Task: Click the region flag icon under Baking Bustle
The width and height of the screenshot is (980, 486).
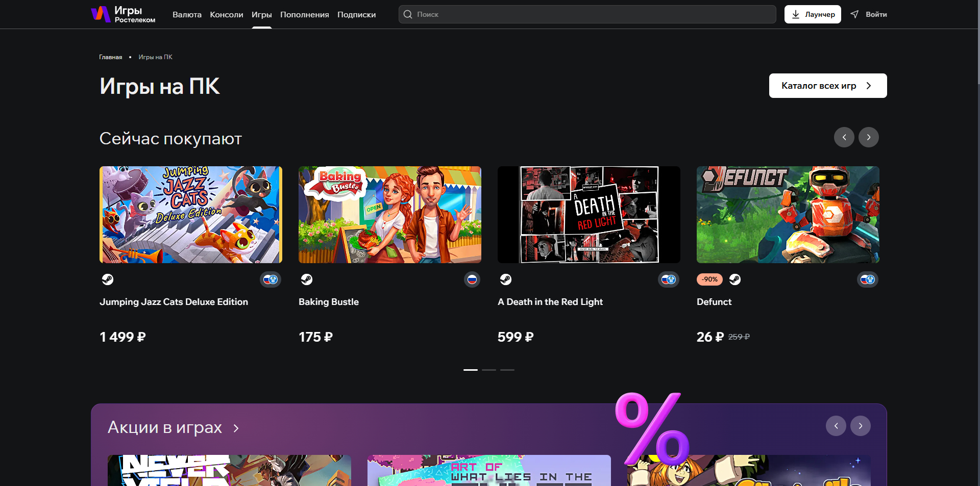Action: [472, 279]
